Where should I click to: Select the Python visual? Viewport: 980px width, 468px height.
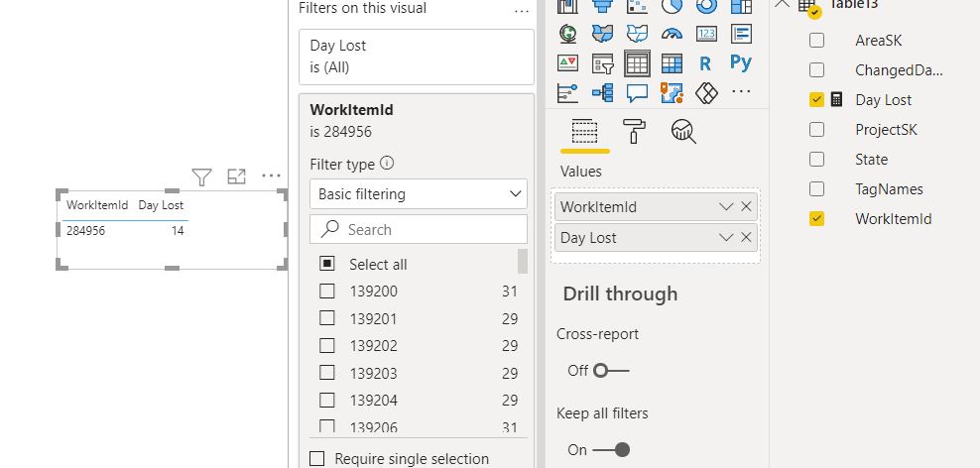pos(741,63)
